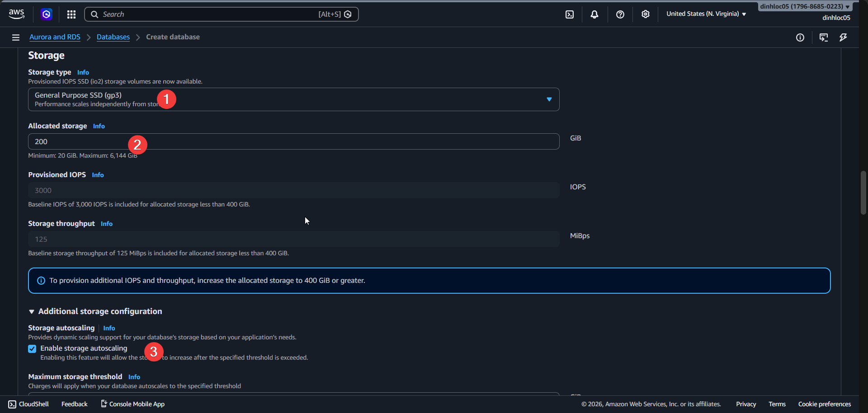Viewport: 868px width, 413px height.
Task: Open Cookie preferences
Action: click(825, 404)
